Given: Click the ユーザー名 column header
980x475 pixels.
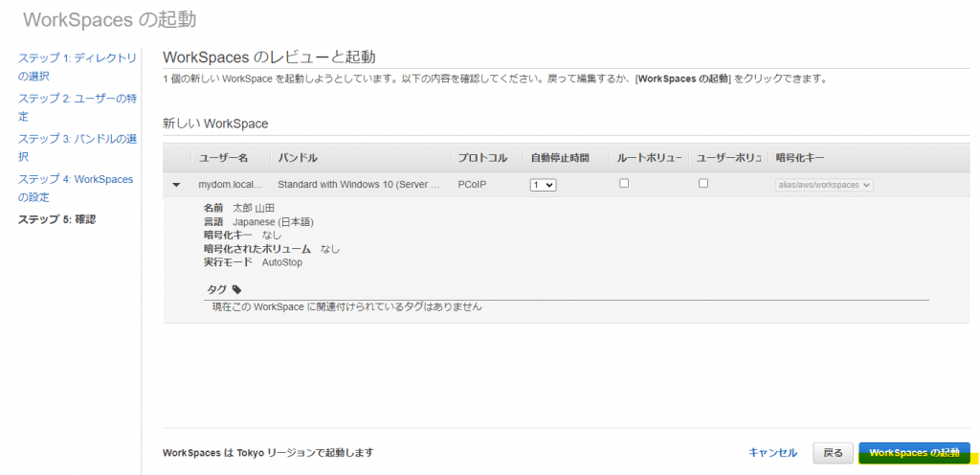Looking at the screenshot, I should (223, 157).
